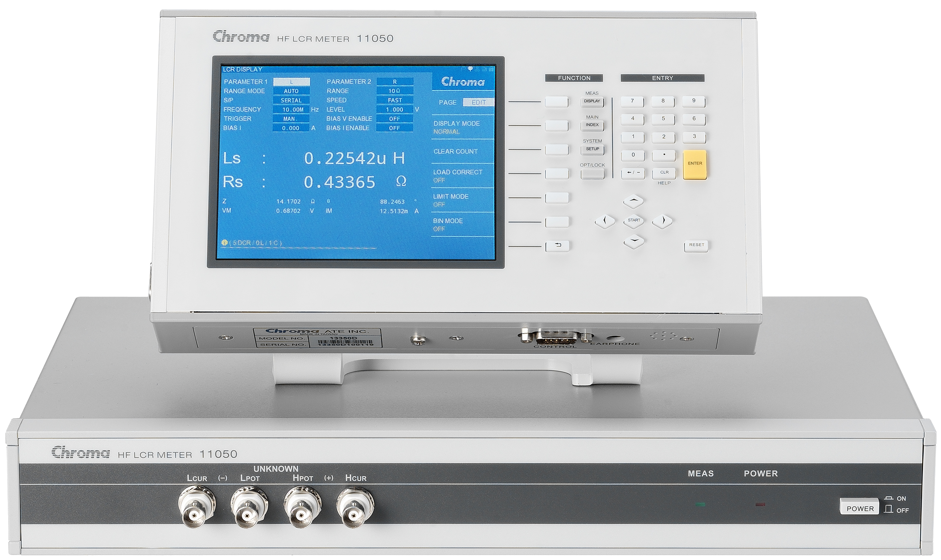Click the LCUR BNC connector
941x560 pixels.
tap(197, 507)
